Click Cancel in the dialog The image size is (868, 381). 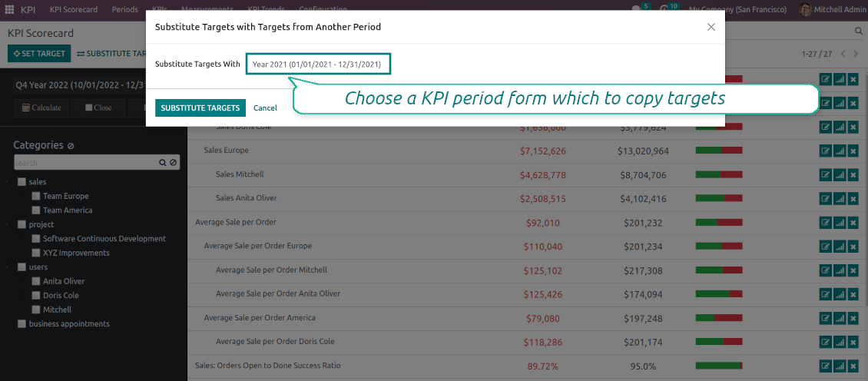(265, 108)
